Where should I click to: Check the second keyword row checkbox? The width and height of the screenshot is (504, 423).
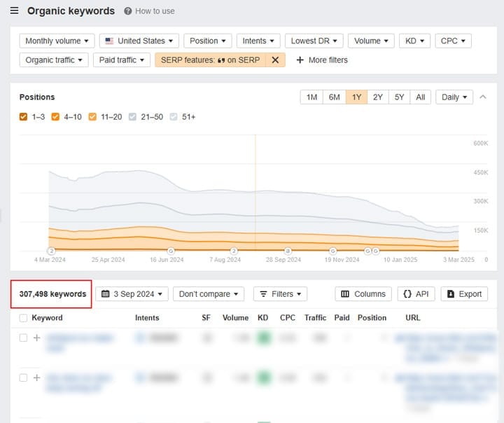(23, 377)
